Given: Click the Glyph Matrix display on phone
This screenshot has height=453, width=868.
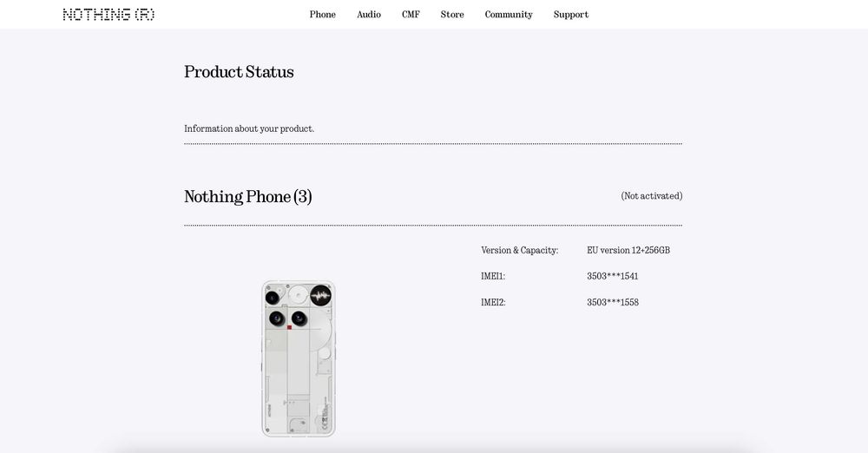Looking at the screenshot, I should click(x=320, y=295).
